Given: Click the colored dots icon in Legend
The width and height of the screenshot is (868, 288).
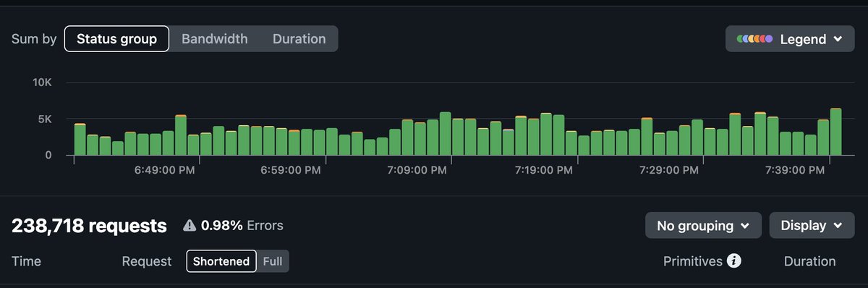Looking at the screenshot, I should point(754,39).
